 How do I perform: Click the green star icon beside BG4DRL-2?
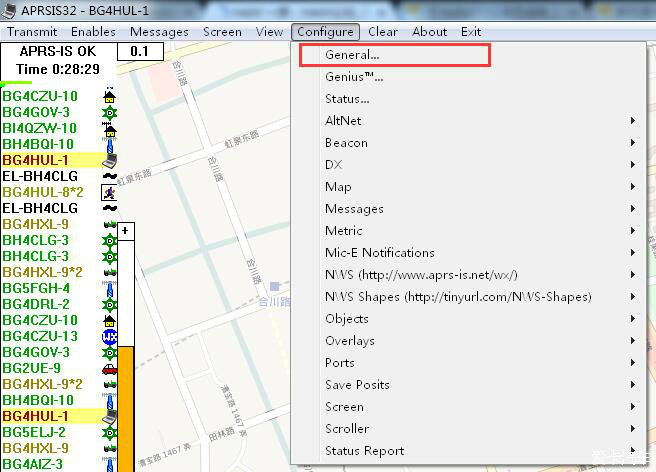(x=110, y=304)
